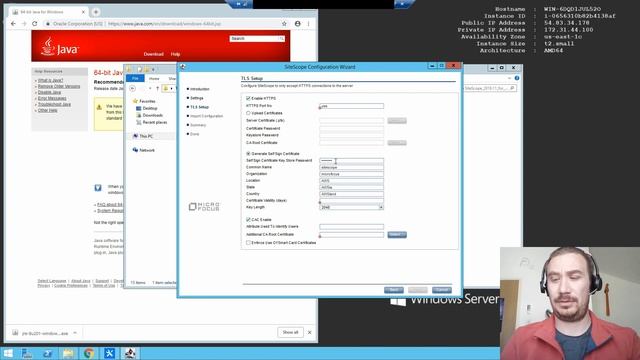640x360 pixels.
Task: Click Additional CA Root Certificate field
Action: coord(351,235)
